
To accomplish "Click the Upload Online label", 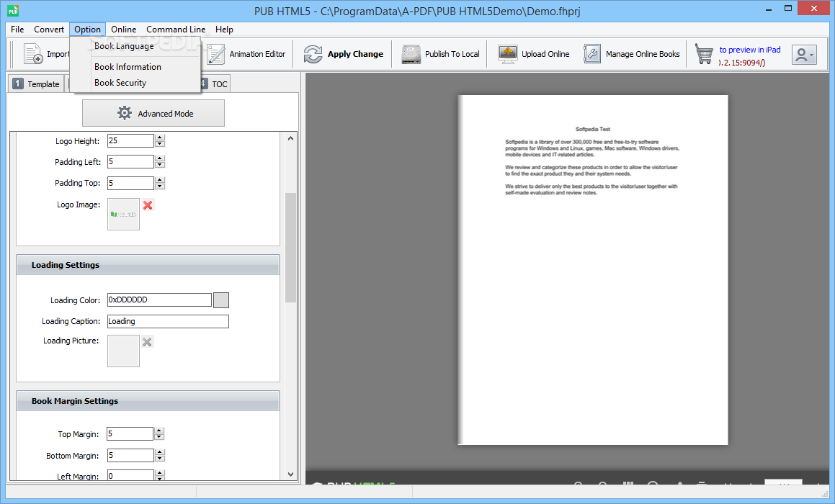I will pos(545,54).
